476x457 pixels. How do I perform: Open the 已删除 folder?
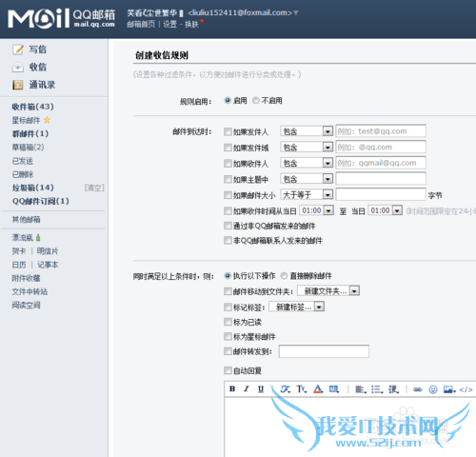point(23,174)
